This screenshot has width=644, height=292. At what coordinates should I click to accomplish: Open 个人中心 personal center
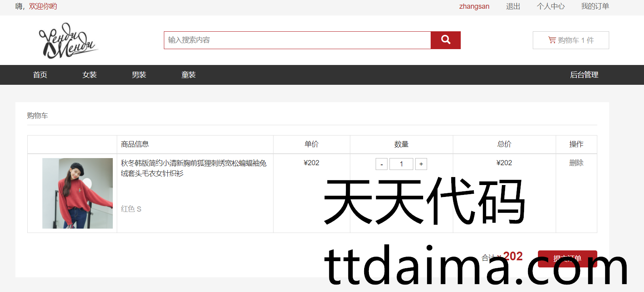click(x=551, y=6)
